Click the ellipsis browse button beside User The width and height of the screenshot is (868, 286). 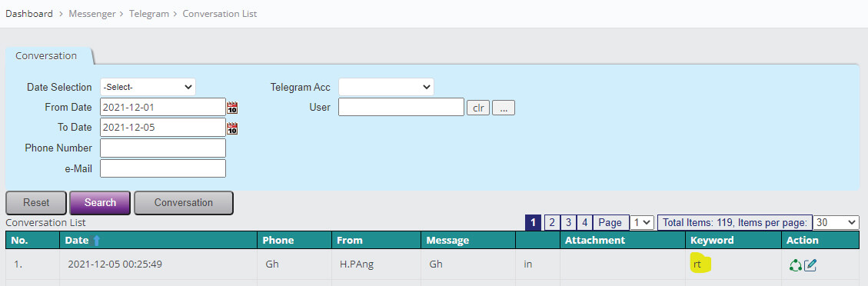click(504, 108)
